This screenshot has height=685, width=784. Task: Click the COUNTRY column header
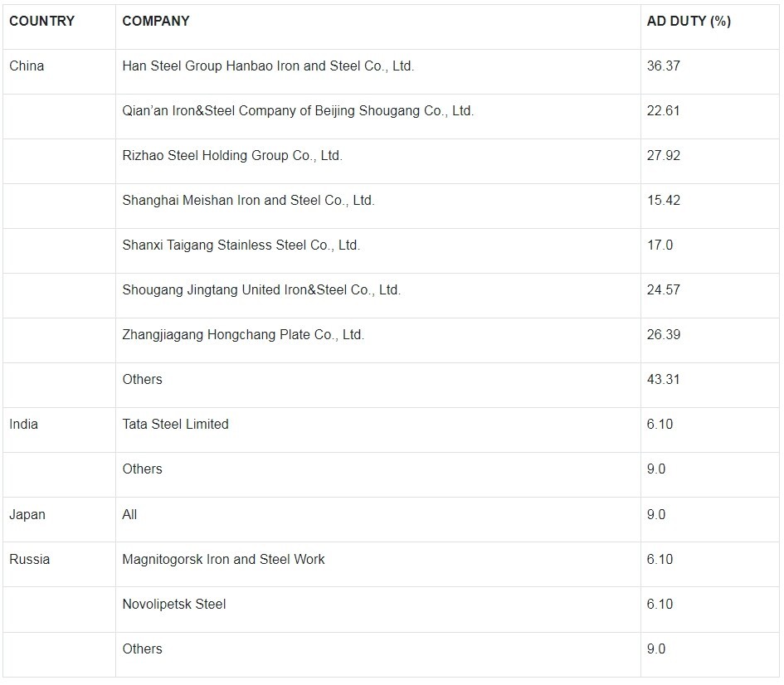point(41,22)
